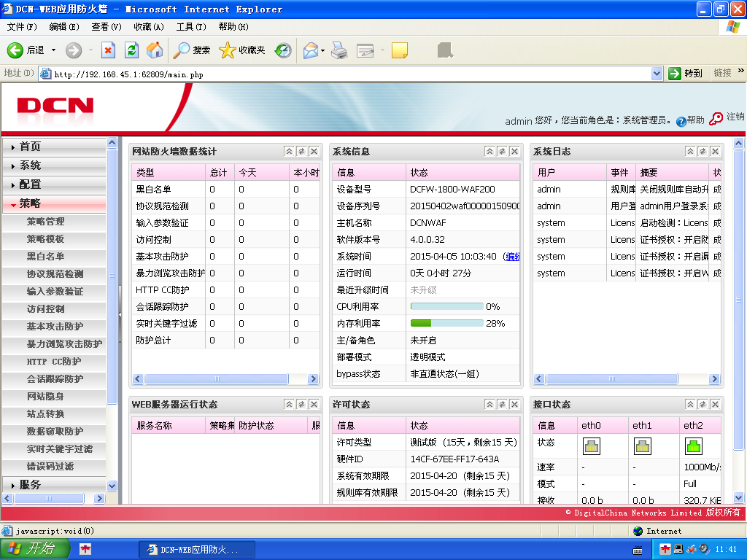The image size is (747, 560).
Task: Open the address bar dropdown arrow
Action: pos(657,74)
